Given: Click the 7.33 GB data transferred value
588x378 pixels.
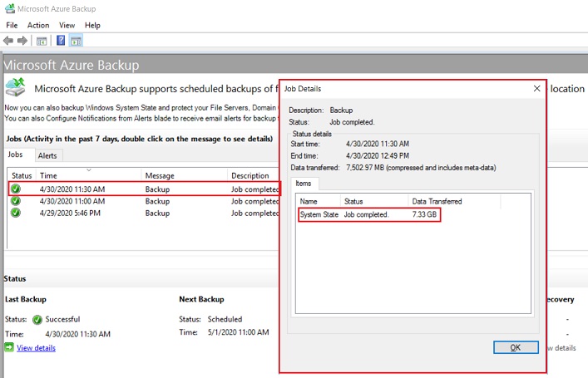Looking at the screenshot, I should (424, 214).
